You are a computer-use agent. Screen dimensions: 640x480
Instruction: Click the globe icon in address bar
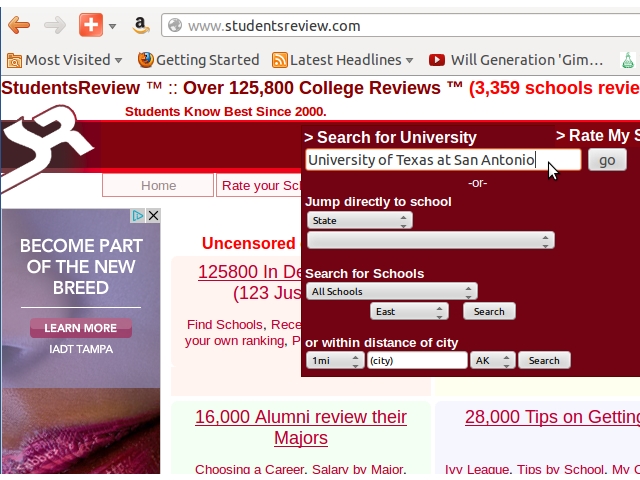click(175, 25)
